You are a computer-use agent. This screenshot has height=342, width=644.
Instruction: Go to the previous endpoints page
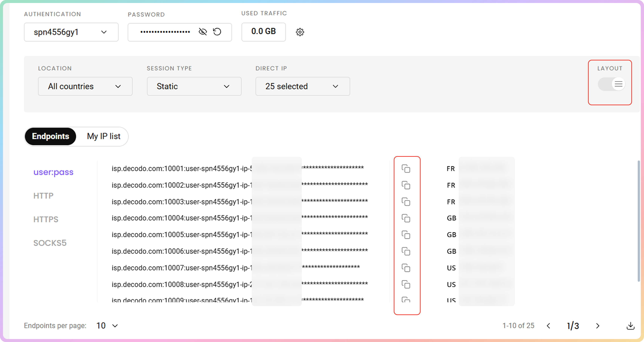coord(549,326)
